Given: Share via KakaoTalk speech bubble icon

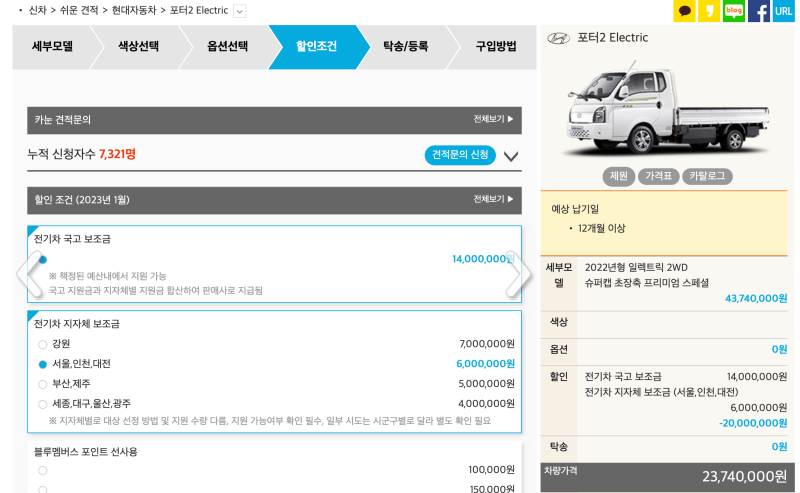Looking at the screenshot, I should pyautogui.click(x=684, y=11).
